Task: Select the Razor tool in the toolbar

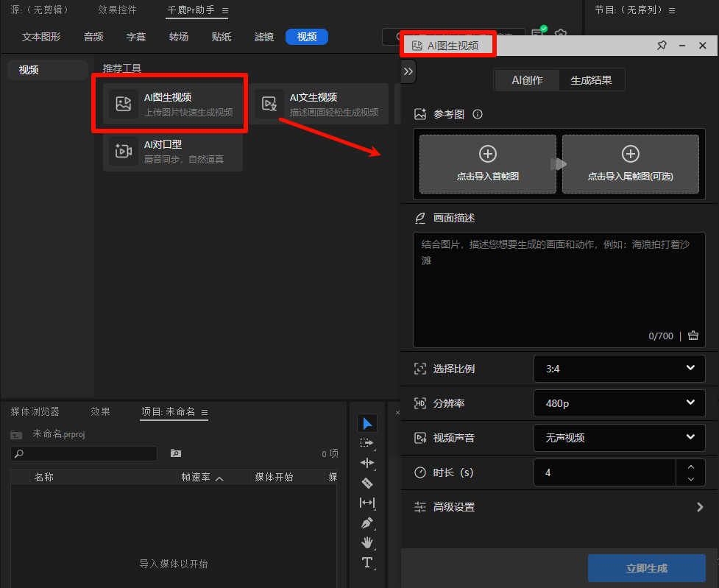Action: 368,483
